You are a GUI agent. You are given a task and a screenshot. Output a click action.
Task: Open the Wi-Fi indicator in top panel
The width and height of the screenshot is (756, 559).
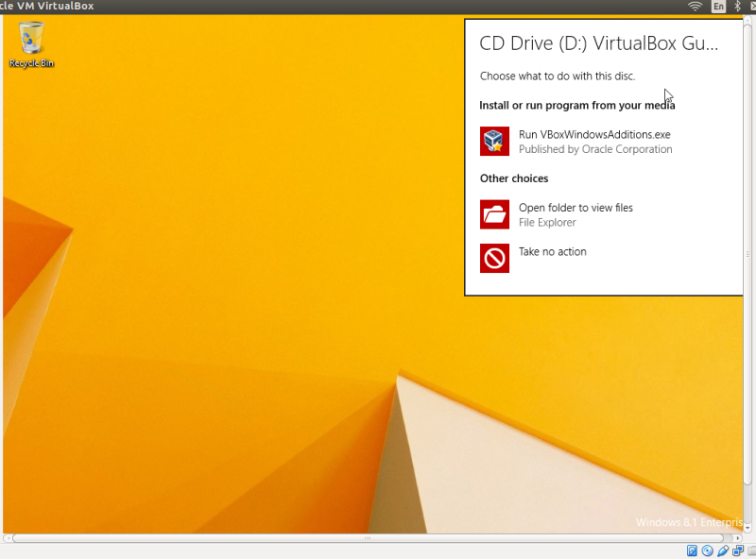695,7
